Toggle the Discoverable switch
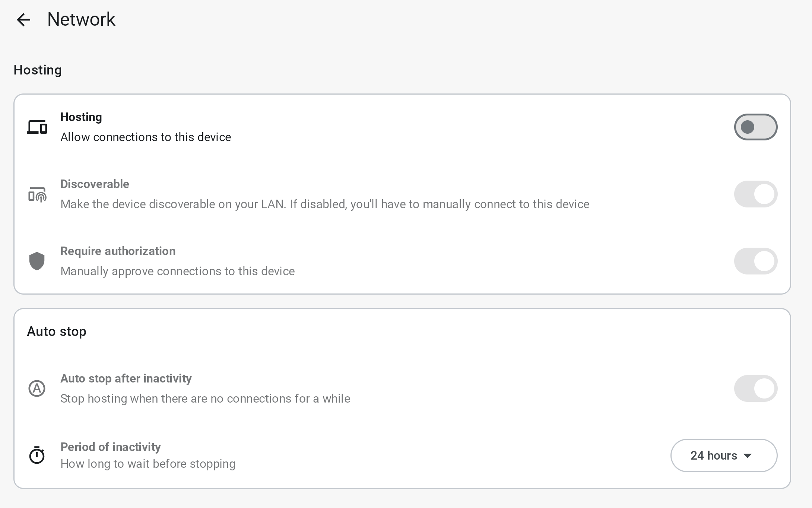This screenshot has height=508, width=812. [755, 194]
